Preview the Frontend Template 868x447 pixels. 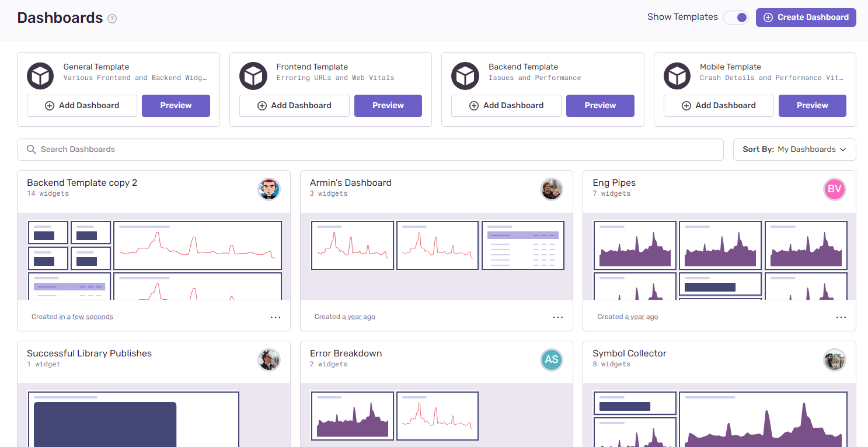click(x=388, y=106)
